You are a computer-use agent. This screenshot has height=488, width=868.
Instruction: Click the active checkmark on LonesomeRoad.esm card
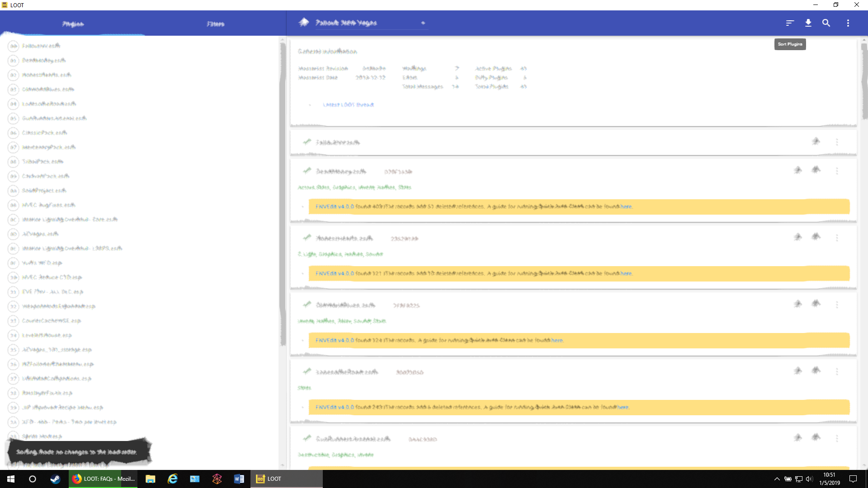tap(307, 371)
